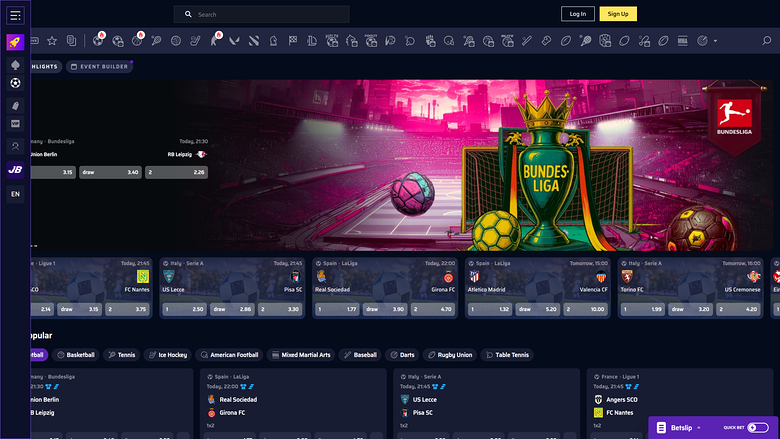Select the baseball bat icon

527,41
